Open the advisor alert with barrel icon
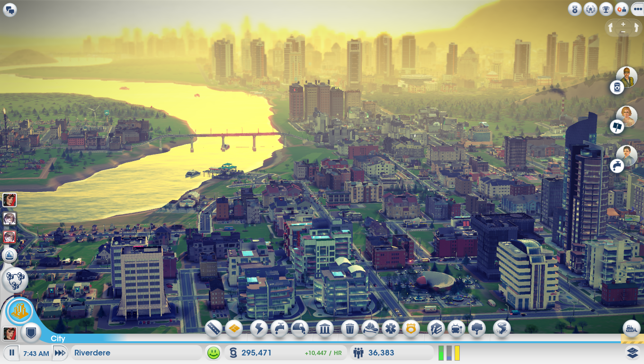Image resolution: width=644 pixels, height=364 pixels. click(x=617, y=87)
